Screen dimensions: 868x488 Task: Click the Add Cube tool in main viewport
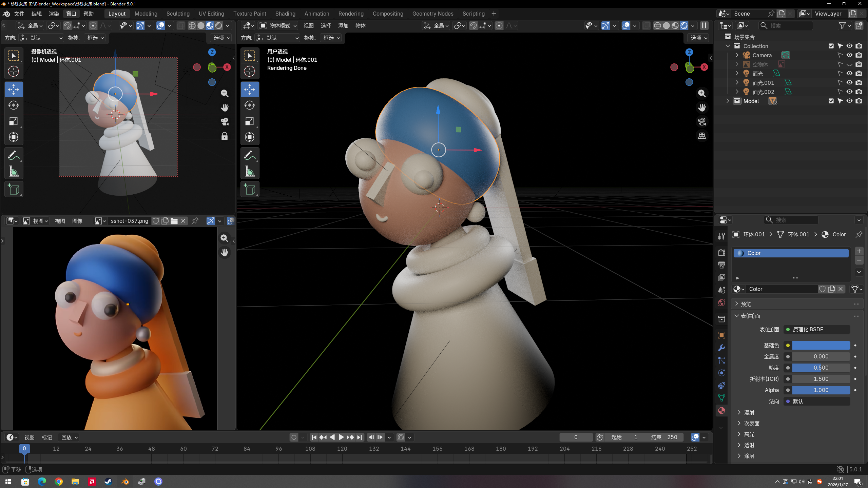[250, 190]
